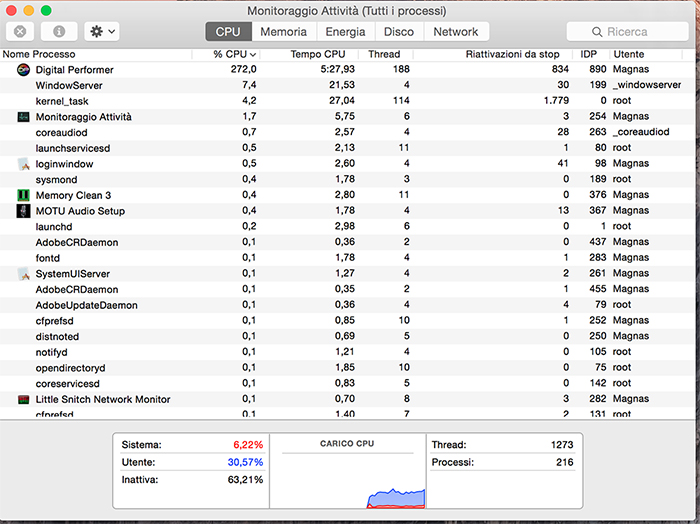Click the MOTU Audio Setup icon
700x524 pixels.
tap(23, 211)
